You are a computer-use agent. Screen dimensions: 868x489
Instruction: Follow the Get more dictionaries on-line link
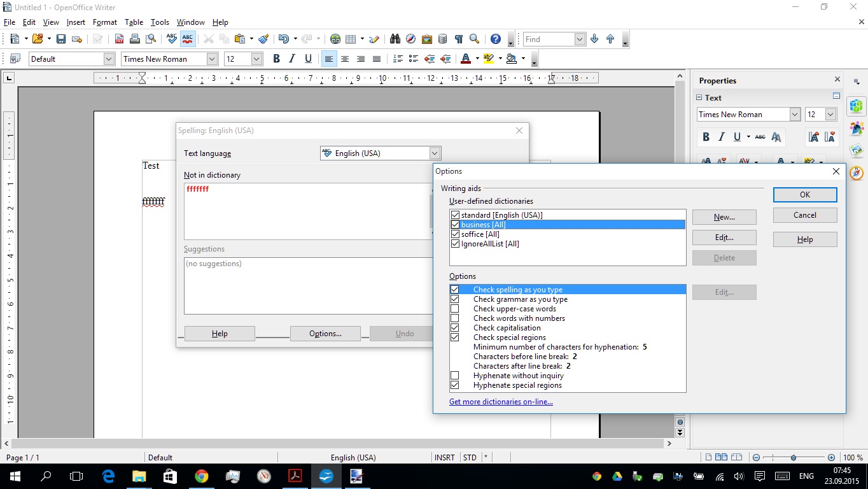[x=501, y=402]
